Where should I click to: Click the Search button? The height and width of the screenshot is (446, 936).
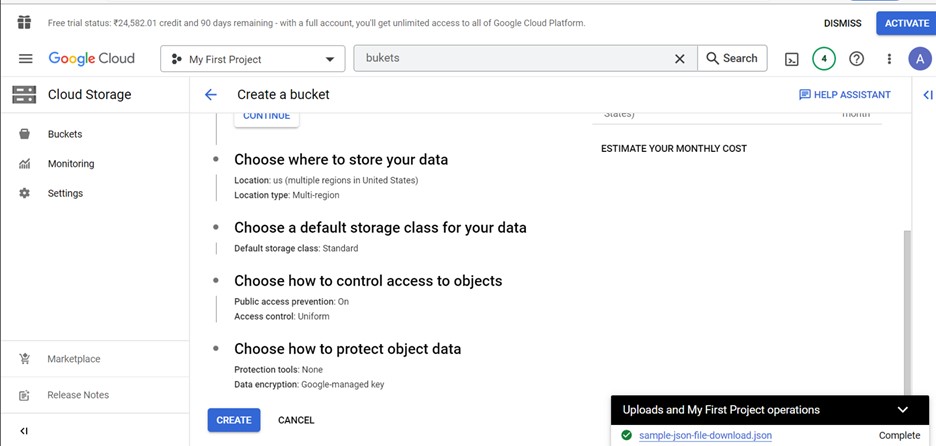tap(732, 59)
